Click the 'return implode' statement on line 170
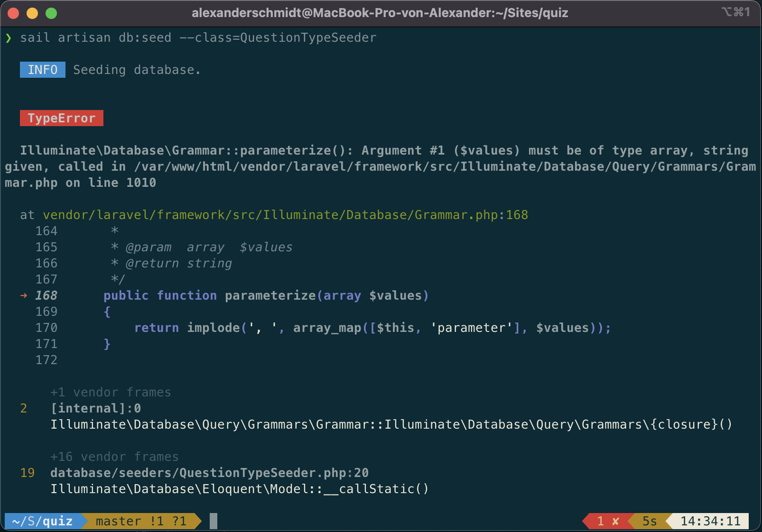Image resolution: width=762 pixels, height=532 pixels. pos(372,328)
